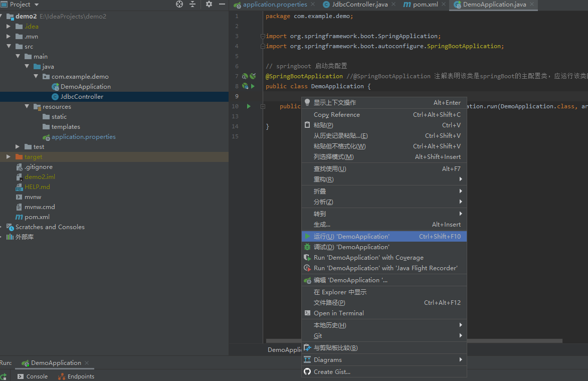Viewport: 588px width, 381px height.
Task: Open application.properties in project tree
Action: coord(83,137)
